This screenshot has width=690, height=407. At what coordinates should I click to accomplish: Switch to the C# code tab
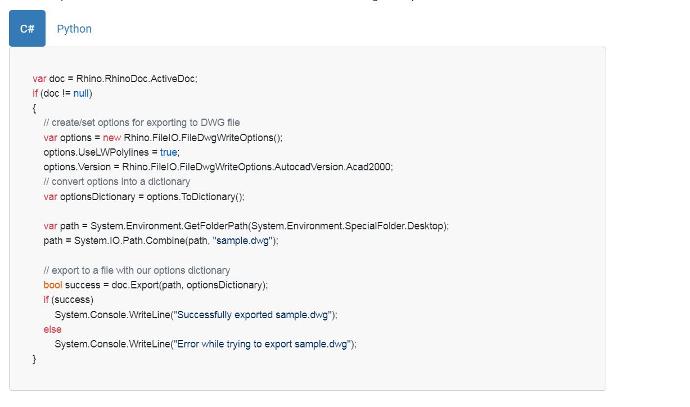click(27, 29)
